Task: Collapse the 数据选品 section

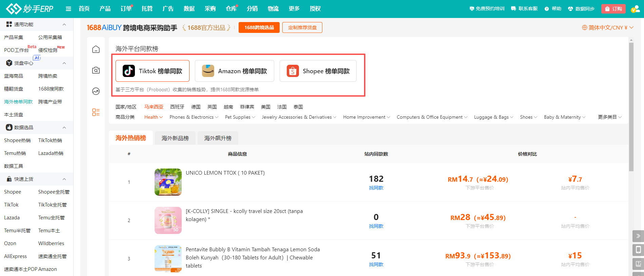Action: coord(64,127)
